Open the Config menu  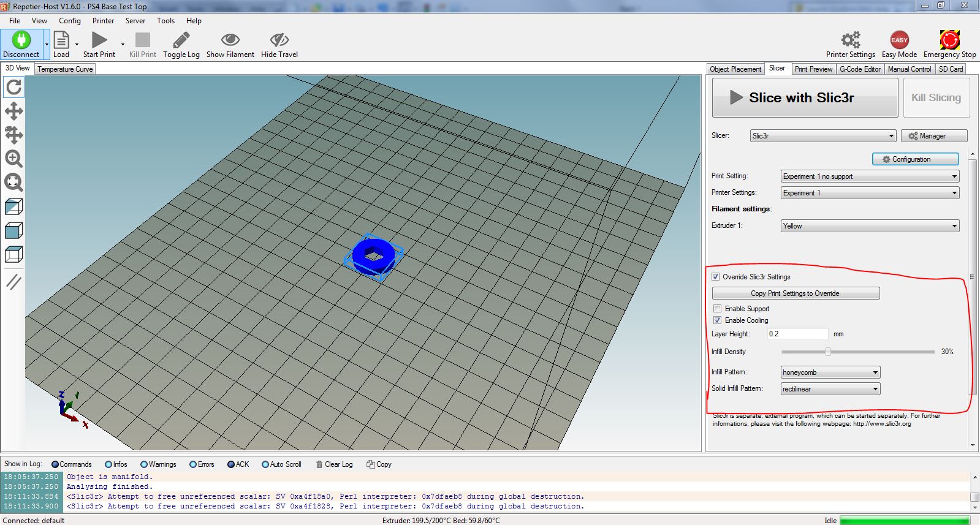pos(70,21)
